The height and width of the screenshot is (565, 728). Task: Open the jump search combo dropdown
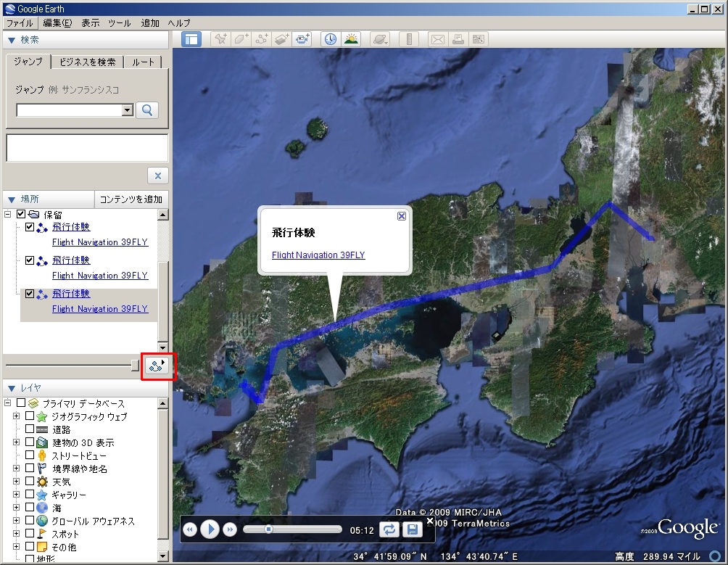[x=127, y=110]
